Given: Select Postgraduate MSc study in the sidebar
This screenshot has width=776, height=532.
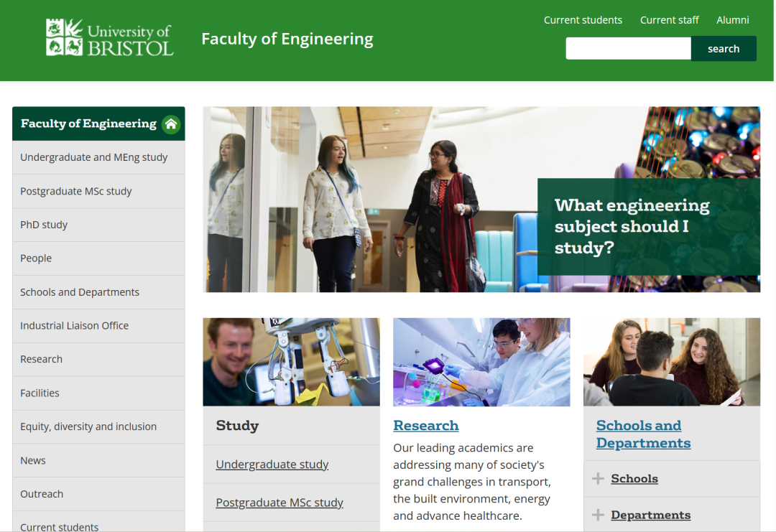Looking at the screenshot, I should point(76,191).
